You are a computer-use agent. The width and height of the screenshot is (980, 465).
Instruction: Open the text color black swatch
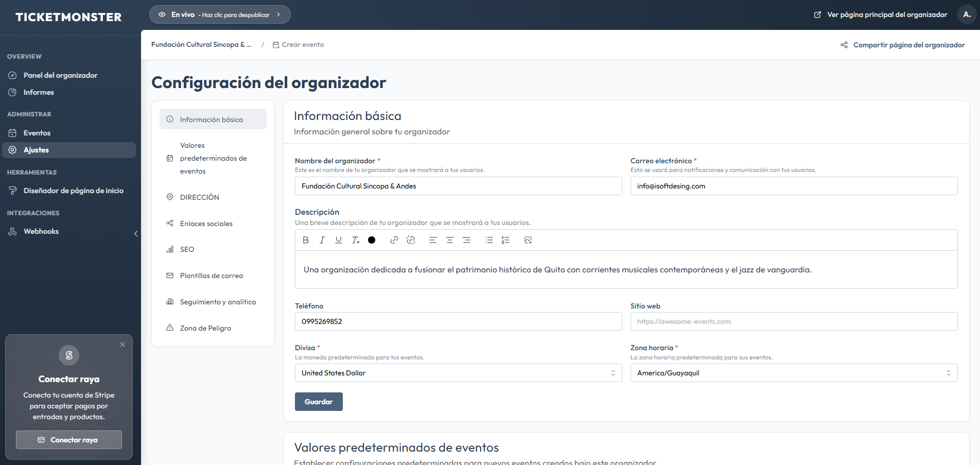[x=372, y=240]
